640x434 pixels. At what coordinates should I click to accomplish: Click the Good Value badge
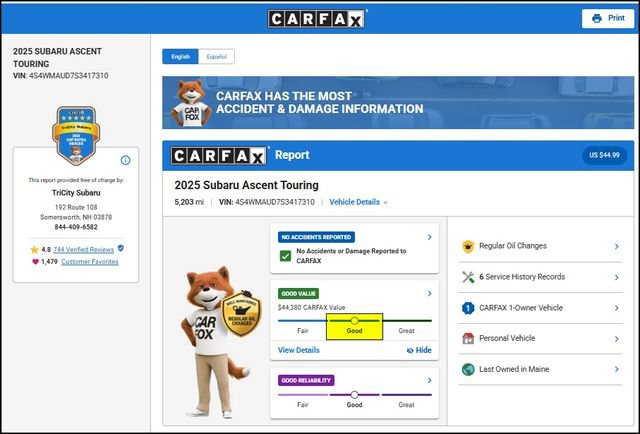click(x=298, y=294)
